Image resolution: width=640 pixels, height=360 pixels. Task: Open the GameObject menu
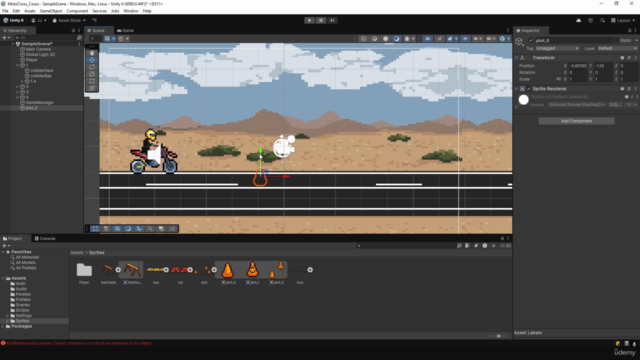coord(51,11)
